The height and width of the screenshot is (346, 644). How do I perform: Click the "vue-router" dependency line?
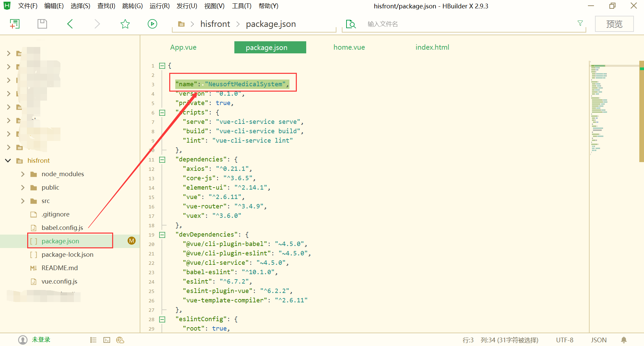(225, 206)
